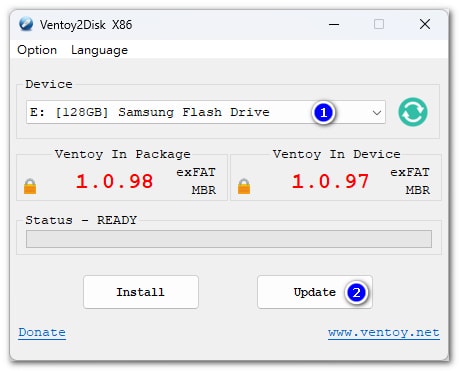Image resolution: width=459 pixels, height=371 pixels.
Task: Open the Language menu
Action: [99, 50]
